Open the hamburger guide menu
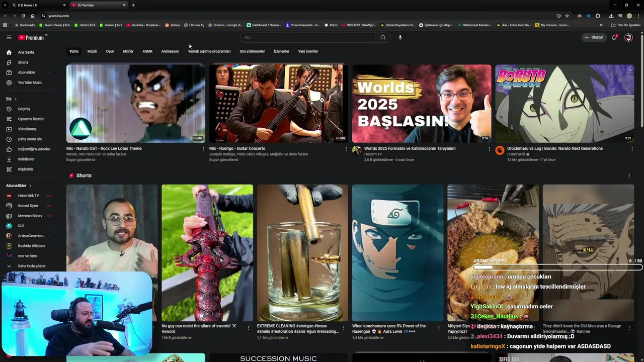The image size is (644, 362). click(x=9, y=37)
